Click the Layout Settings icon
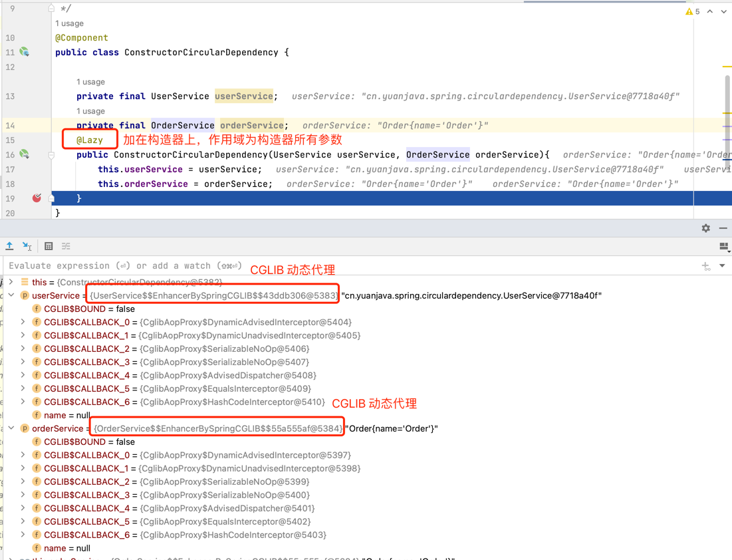The width and height of the screenshot is (732, 560). pos(724,247)
